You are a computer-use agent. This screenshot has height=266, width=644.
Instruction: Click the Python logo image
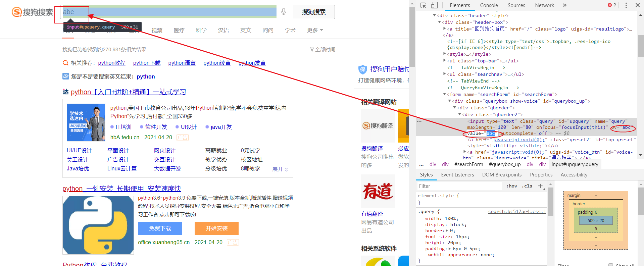98,225
